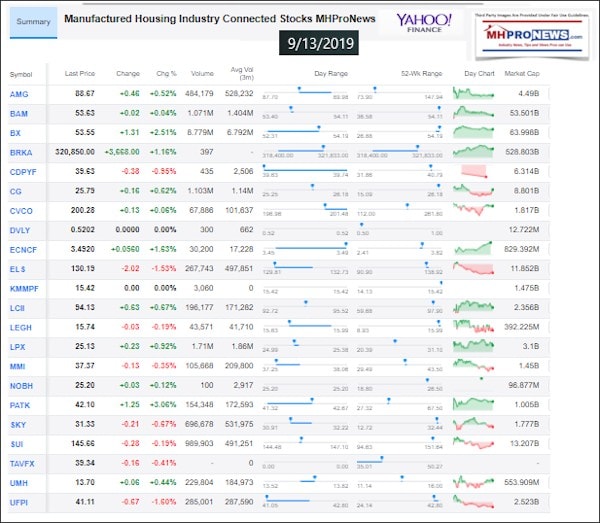
Task: Select BRKA market cap 528.803B
Action: (x=522, y=152)
